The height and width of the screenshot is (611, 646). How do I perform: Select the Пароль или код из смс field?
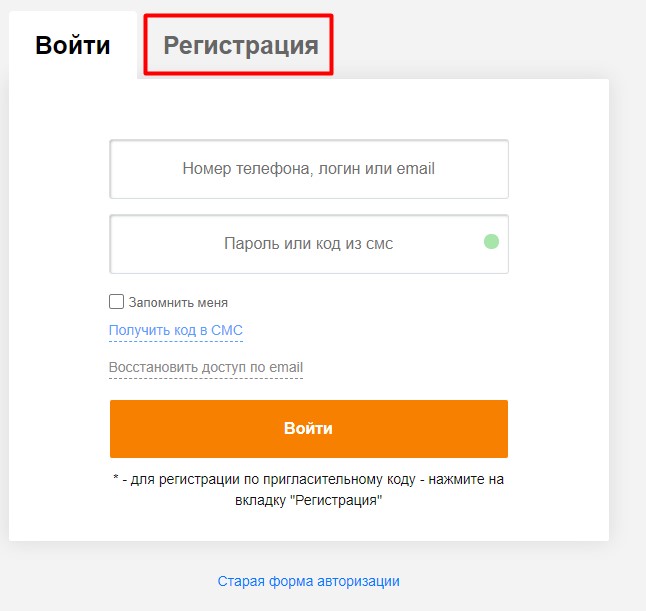pos(300,243)
